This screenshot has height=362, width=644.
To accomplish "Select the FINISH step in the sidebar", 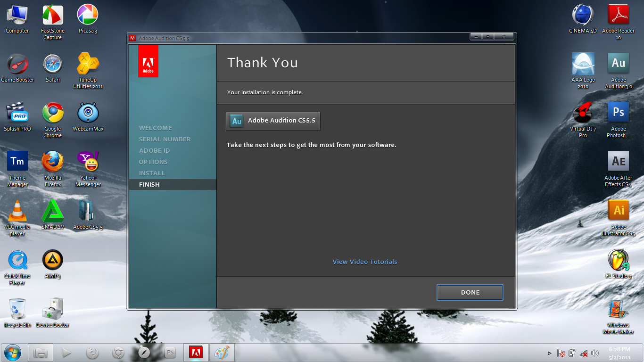I will pyautogui.click(x=173, y=184).
